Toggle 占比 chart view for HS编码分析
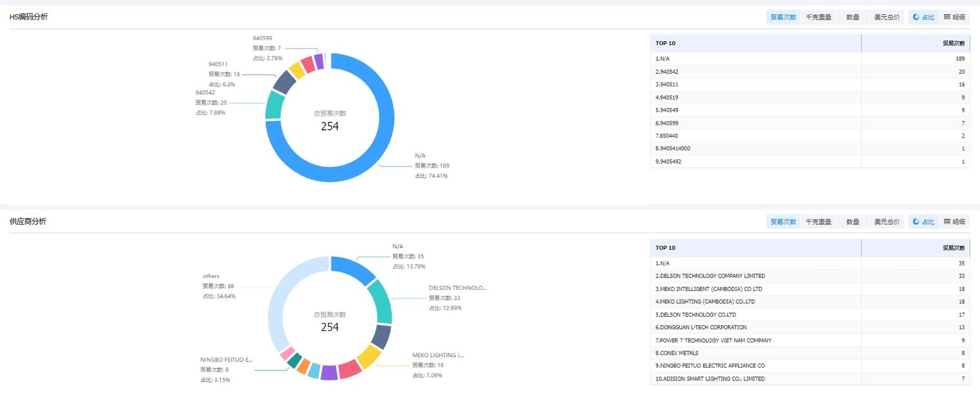The height and width of the screenshot is (399, 980). [x=923, y=17]
